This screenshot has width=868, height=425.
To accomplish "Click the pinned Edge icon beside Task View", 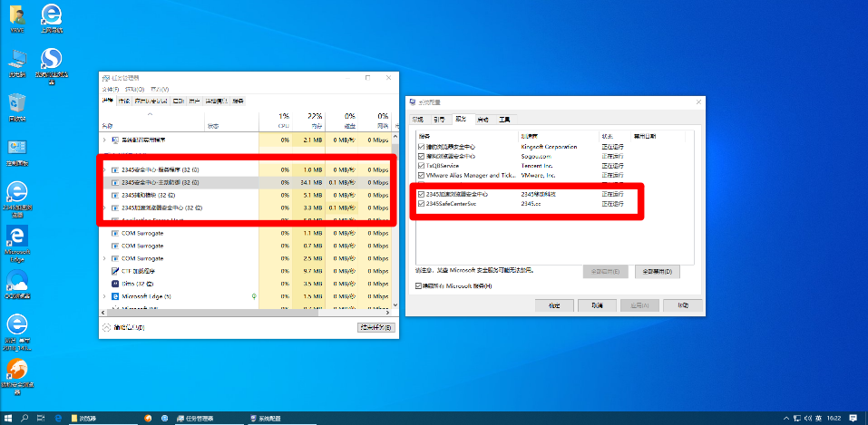I will coord(57,419).
